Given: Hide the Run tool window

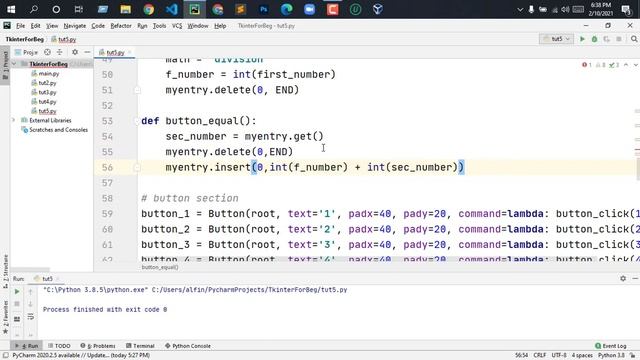Looking at the screenshot, I should 635,278.
